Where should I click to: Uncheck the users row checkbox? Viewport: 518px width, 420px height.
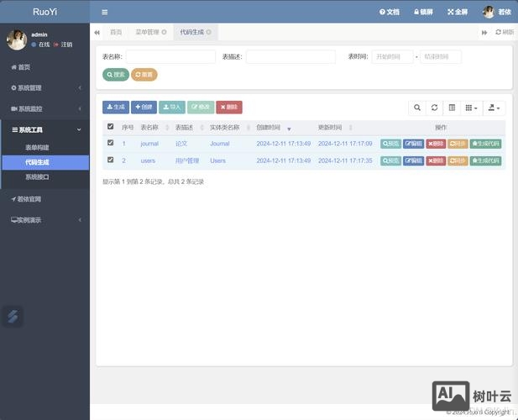(x=110, y=160)
